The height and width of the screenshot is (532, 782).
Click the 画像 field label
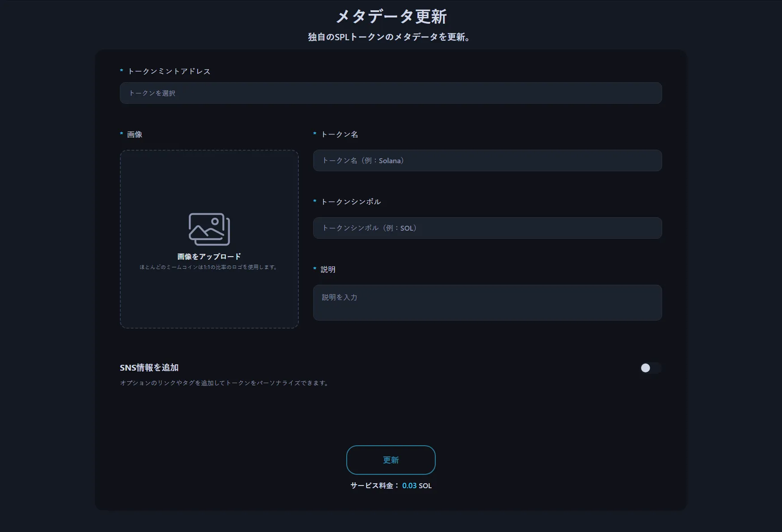point(135,135)
